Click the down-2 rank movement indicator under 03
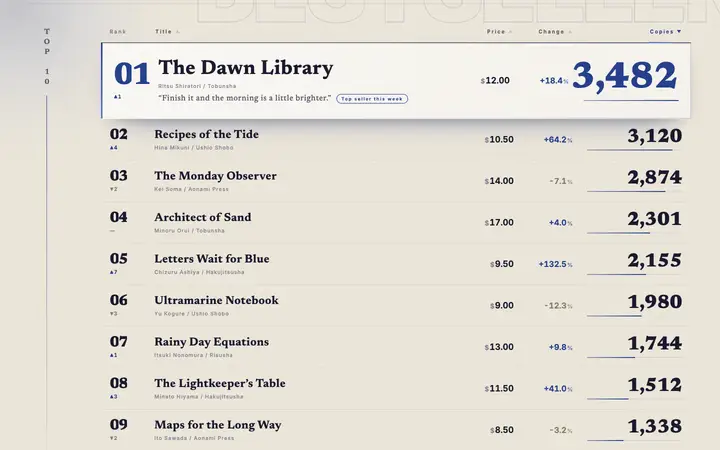 coord(113,189)
